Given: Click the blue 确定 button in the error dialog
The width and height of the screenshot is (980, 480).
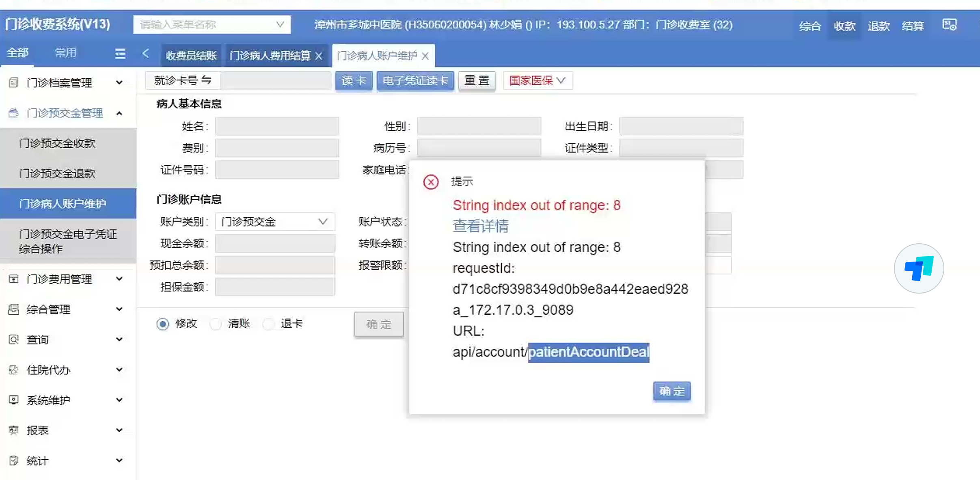Looking at the screenshot, I should pos(671,391).
